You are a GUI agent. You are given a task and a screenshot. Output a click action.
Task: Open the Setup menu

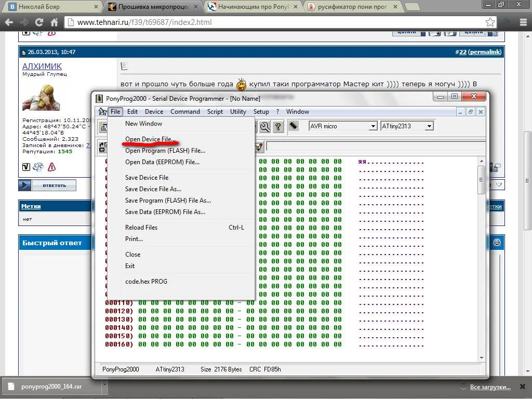[261, 112]
